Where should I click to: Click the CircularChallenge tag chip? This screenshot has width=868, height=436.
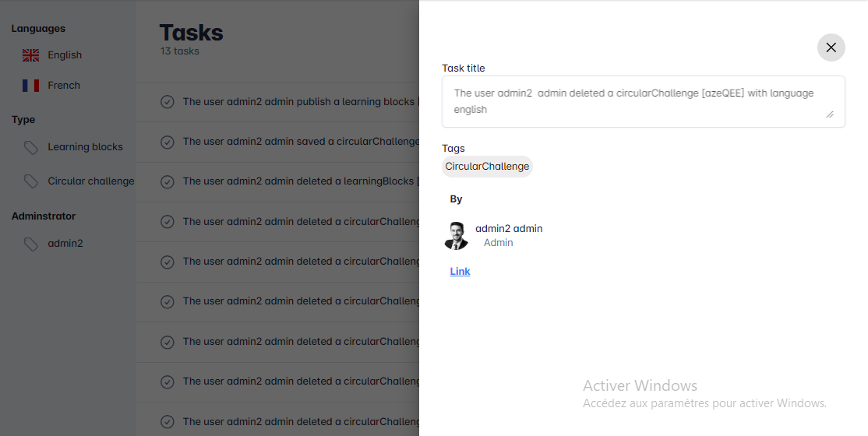(487, 167)
